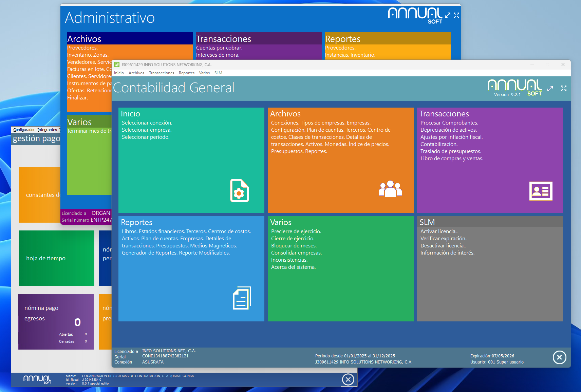Viewport: 581px width, 392px height.
Task: Click the fullscreen icon in Administrativo header
Action: pos(456,15)
